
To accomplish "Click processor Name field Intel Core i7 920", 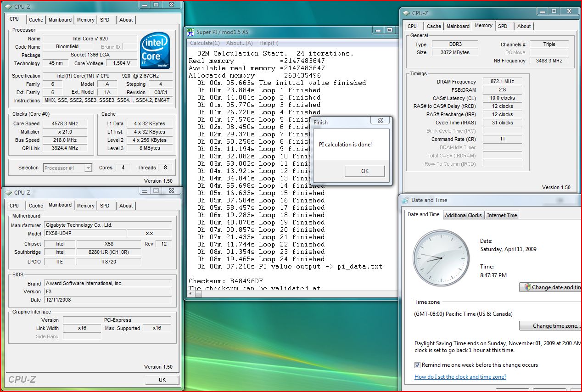I will coord(90,39).
